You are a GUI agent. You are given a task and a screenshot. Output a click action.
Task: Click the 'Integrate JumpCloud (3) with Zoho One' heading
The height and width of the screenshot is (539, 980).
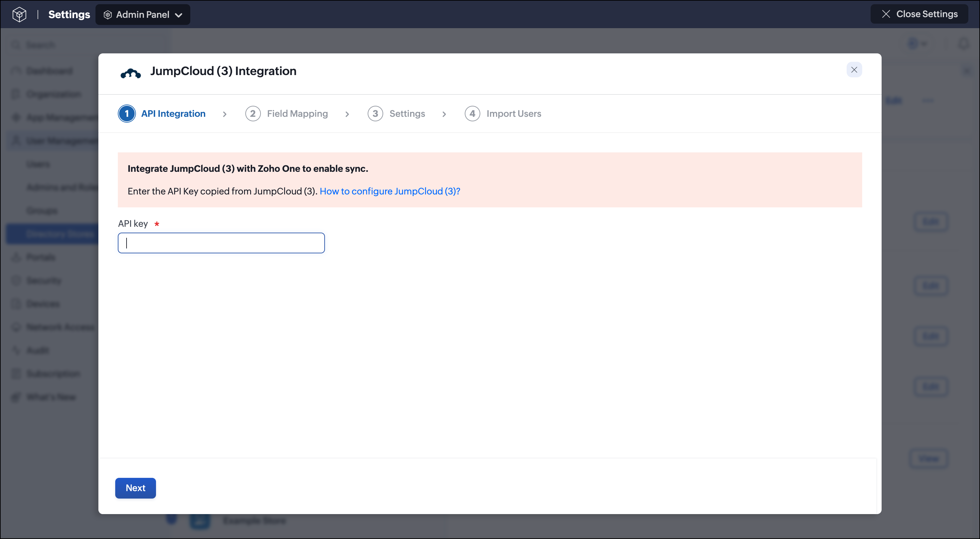pyautogui.click(x=248, y=169)
